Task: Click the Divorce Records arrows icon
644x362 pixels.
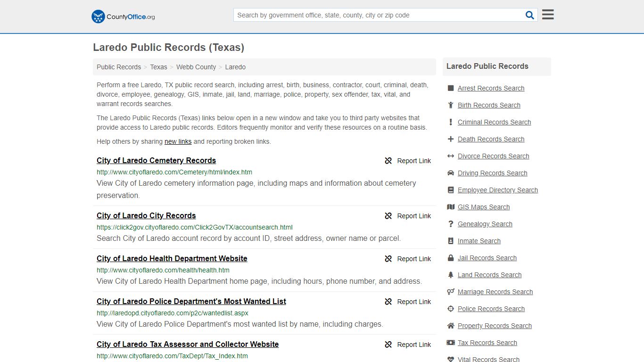Action: (x=451, y=156)
